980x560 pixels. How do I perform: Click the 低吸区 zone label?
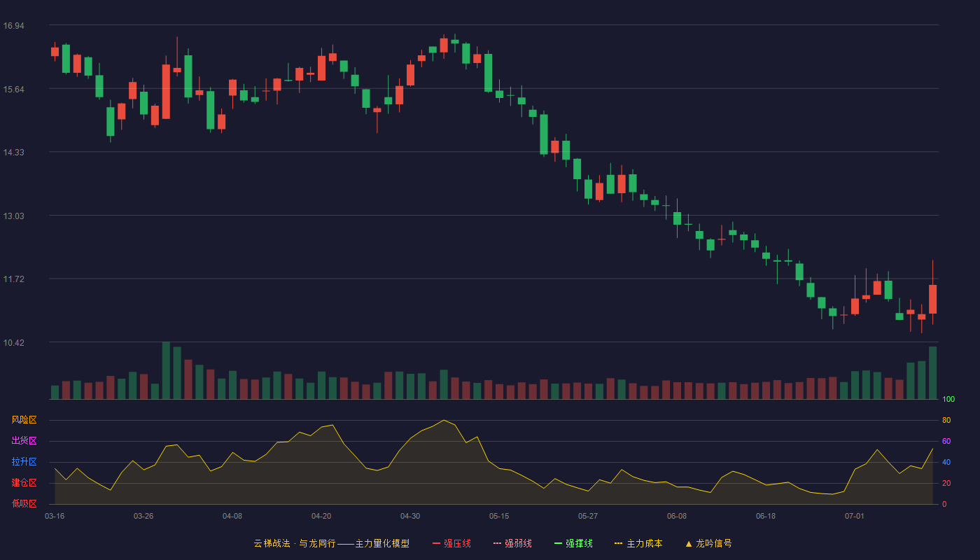pos(24,503)
